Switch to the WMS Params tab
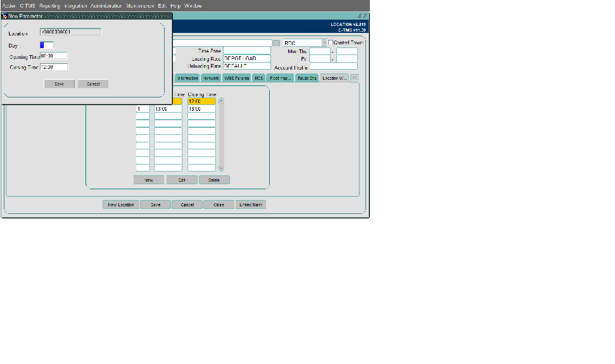Screen dimensions: 615x364 point(236,78)
